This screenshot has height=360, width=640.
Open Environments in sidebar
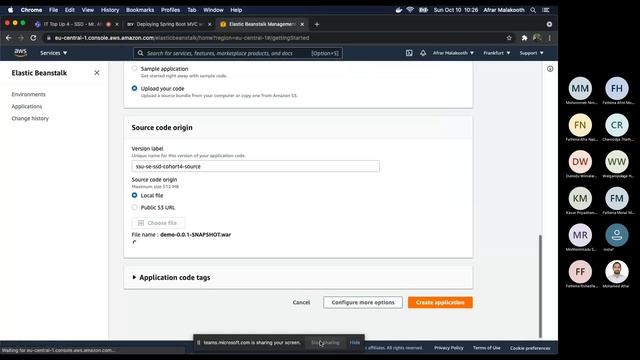pos(29,94)
